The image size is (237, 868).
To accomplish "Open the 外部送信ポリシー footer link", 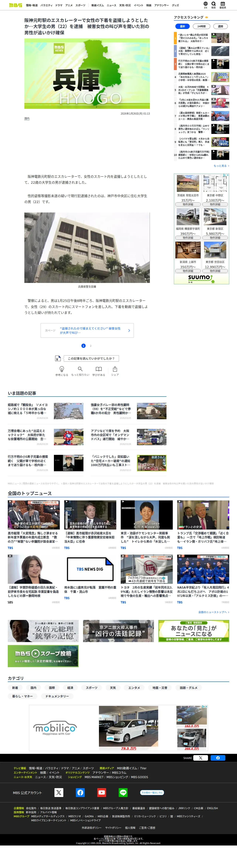I will point(91,828).
